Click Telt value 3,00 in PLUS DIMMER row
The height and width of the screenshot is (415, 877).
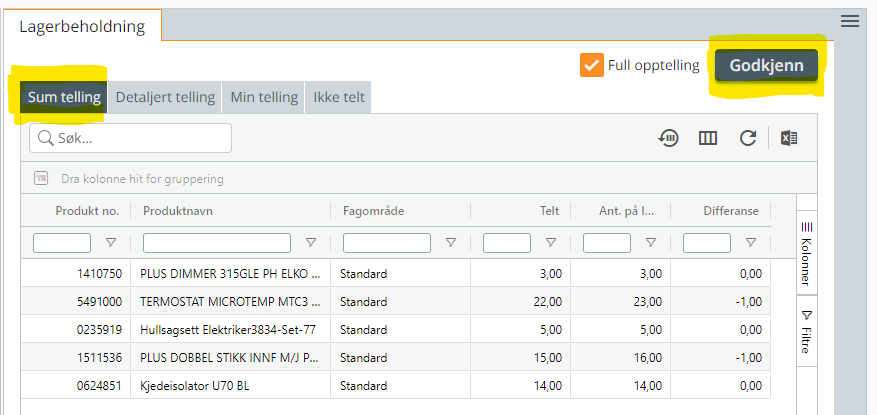tap(551, 274)
